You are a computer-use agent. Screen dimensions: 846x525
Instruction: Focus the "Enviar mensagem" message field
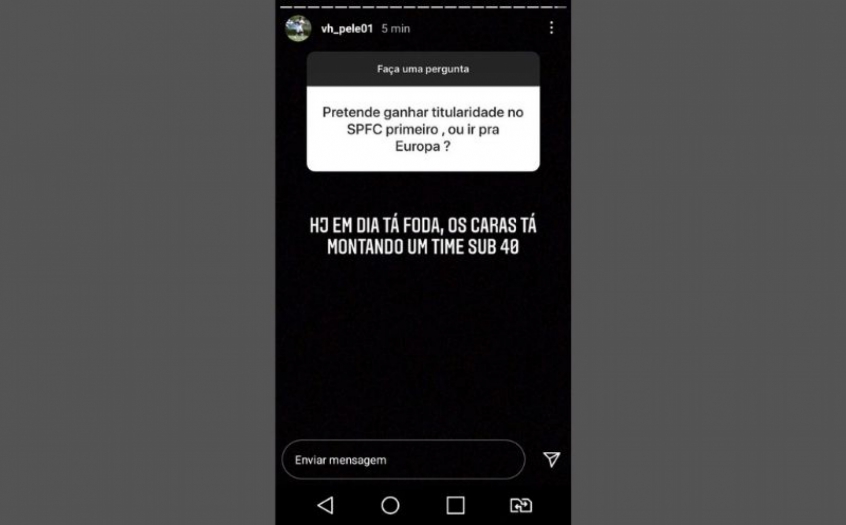point(403,460)
